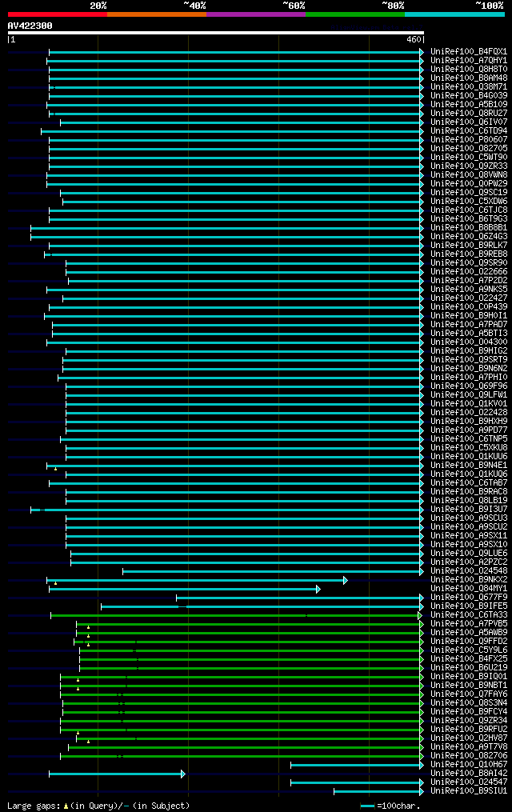The width and height of the screenshot is (512, 812).
Task: Click label UniRef100_Q6Z4G3
Action: tap(469, 237)
